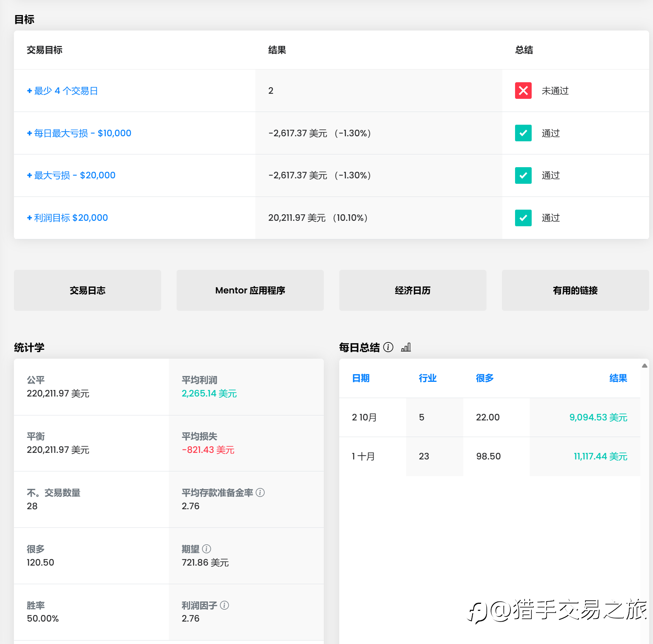This screenshot has width=653, height=644.
Task: Click the daily summary scrollbar up arrow
Action: click(644, 366)
